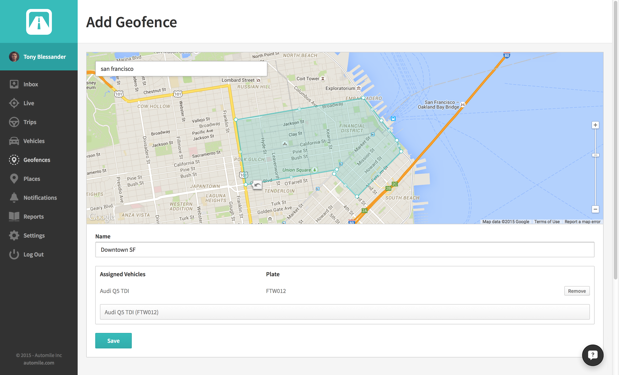This screenshot has width=619, height=375.
Task: Select Geofences in the sidebar
Action: click(39, 160)
